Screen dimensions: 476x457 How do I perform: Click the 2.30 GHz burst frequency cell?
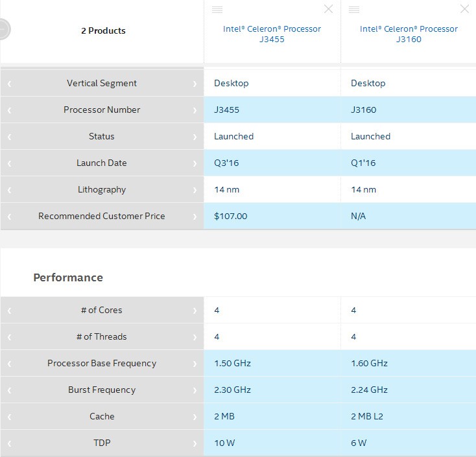[272, 390]
